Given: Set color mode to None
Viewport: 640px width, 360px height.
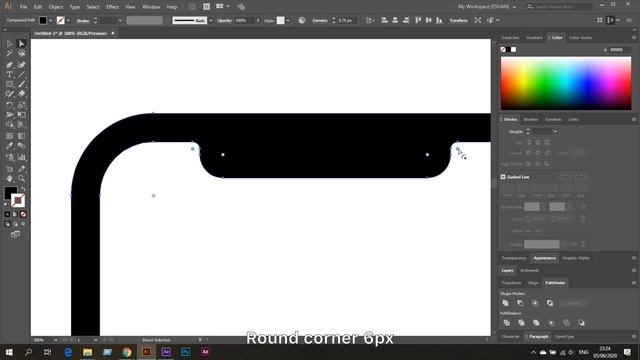Looking at the screenshot, I should coord(23,214).
